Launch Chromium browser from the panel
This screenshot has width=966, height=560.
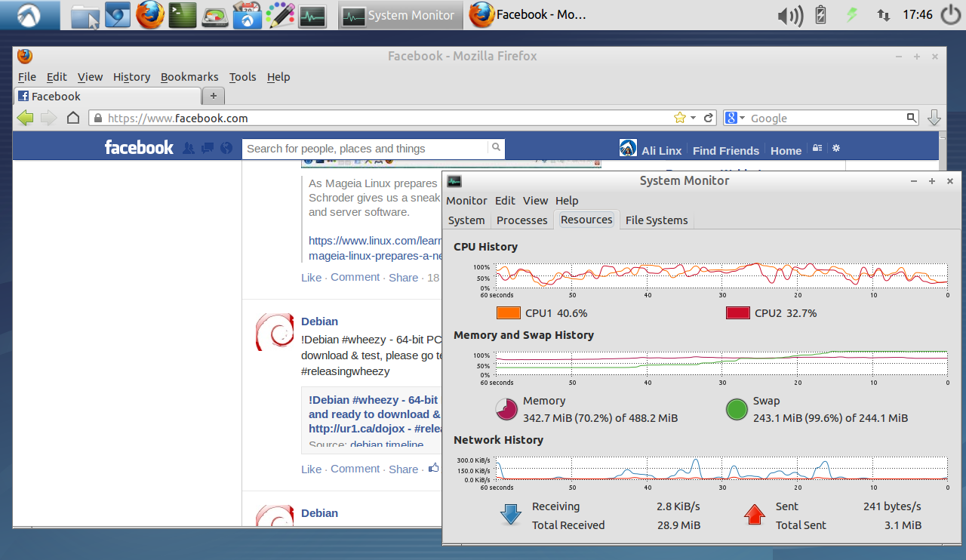[x=117, y=15]
